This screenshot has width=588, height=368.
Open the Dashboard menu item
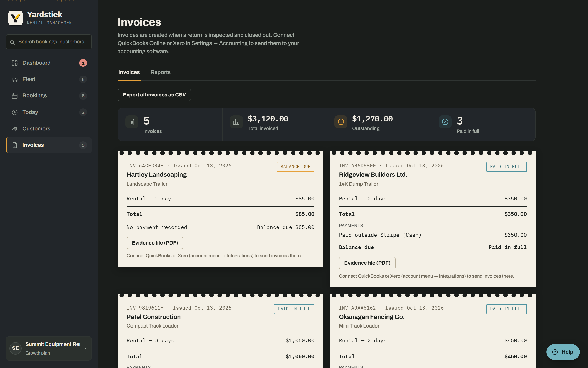pos(49,63)
